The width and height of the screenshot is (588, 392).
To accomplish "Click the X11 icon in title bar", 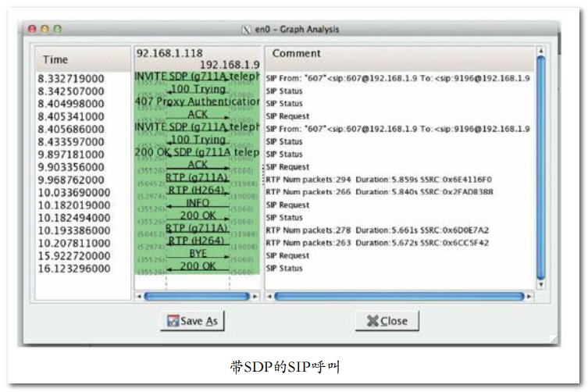I will [x=246, y=30].
